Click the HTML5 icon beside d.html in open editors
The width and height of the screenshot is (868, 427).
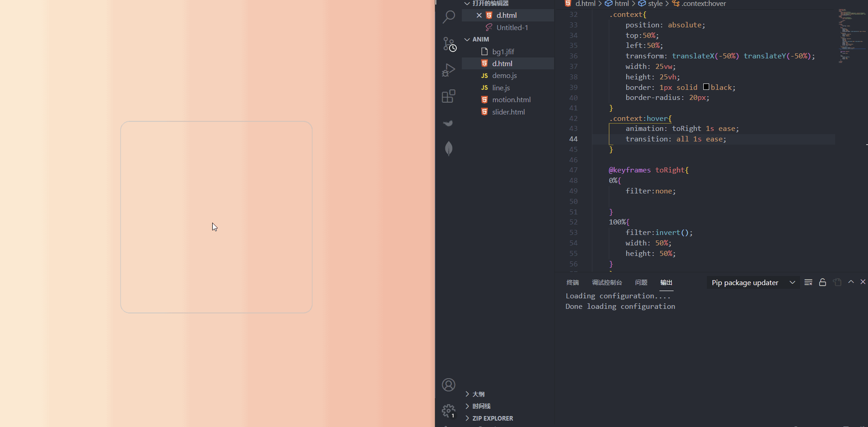click(x=489, y=15)
